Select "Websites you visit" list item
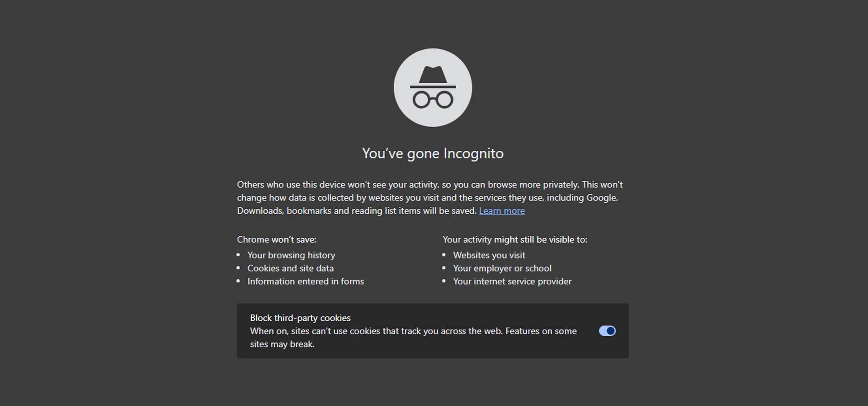 489,255
